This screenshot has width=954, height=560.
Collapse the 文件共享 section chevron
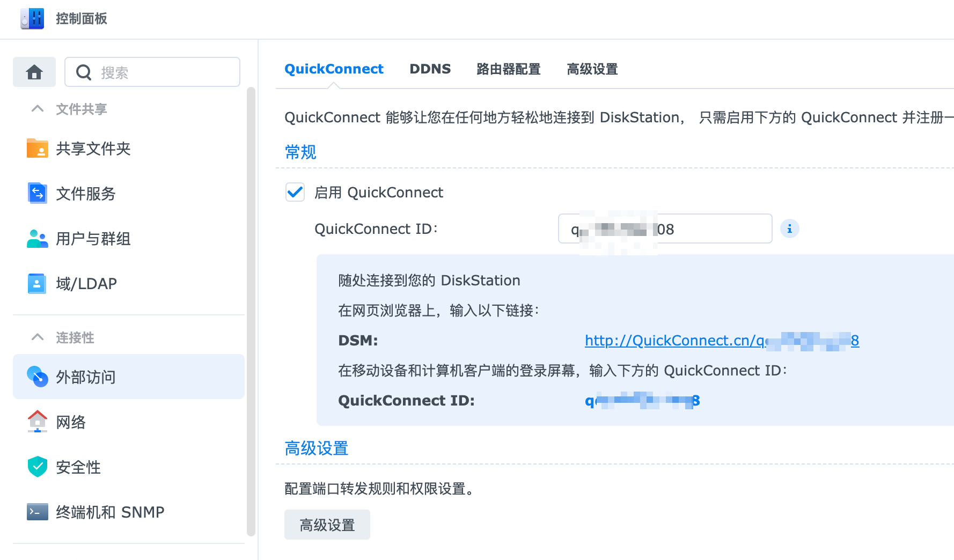[x=38, y=109]
